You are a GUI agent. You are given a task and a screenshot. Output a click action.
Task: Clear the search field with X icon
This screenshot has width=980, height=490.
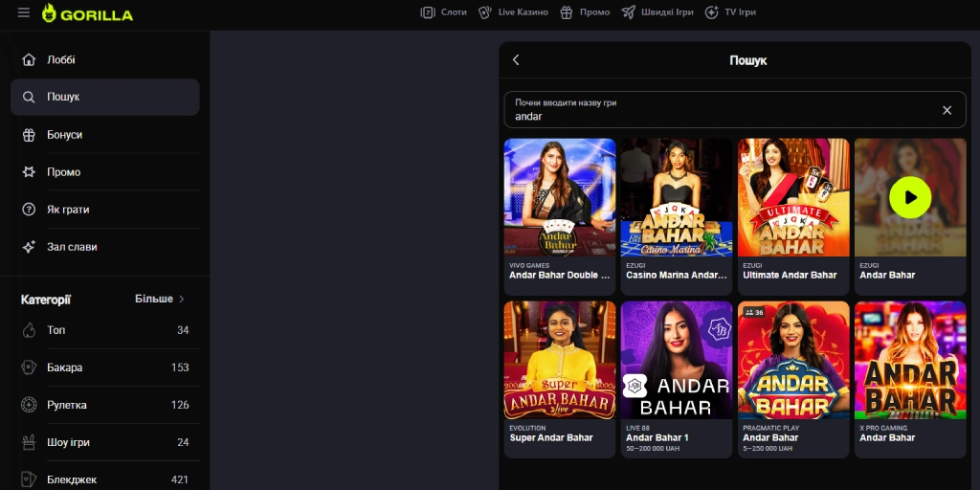[x=947, y=110]
